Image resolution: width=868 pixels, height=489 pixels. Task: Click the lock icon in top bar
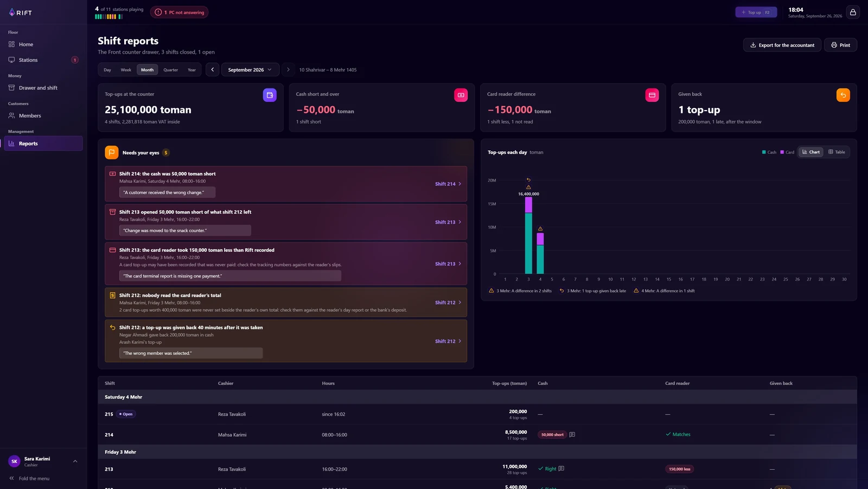click(853, 12)
